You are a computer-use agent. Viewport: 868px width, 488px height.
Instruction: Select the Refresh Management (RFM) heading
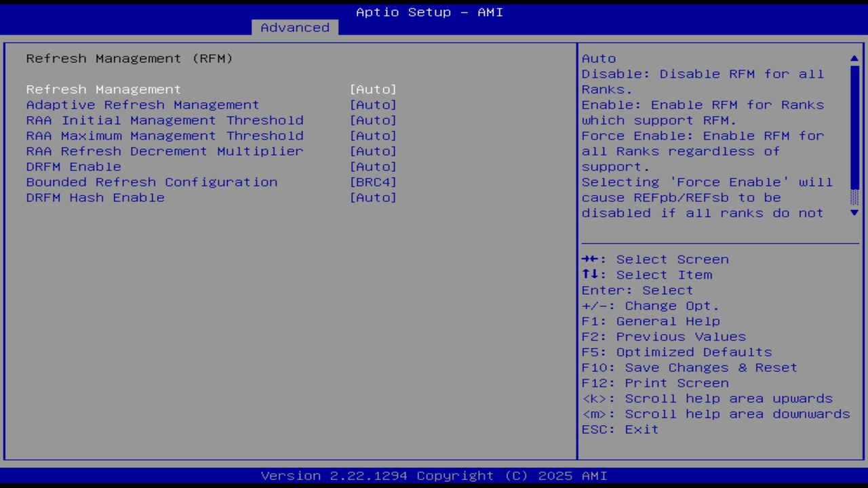(129, 58)
